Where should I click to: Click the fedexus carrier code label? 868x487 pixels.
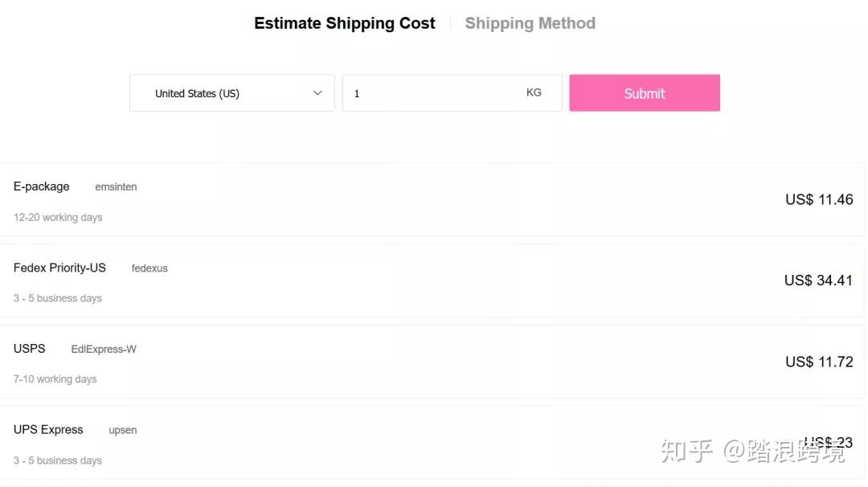click(149, 268)
